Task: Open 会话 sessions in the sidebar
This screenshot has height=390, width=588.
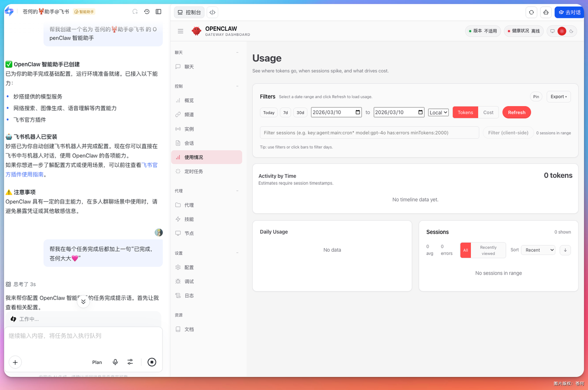Action: pyautogui.click(x=207, y=143)
